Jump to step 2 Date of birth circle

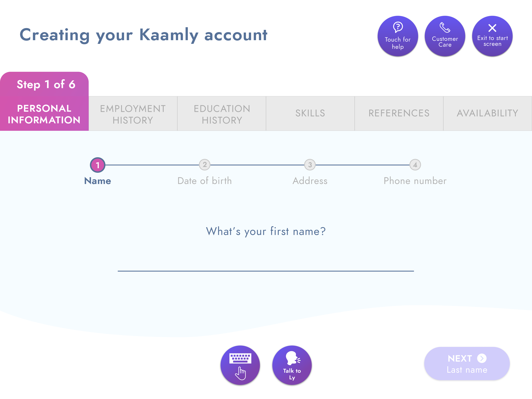coord(204,165)
